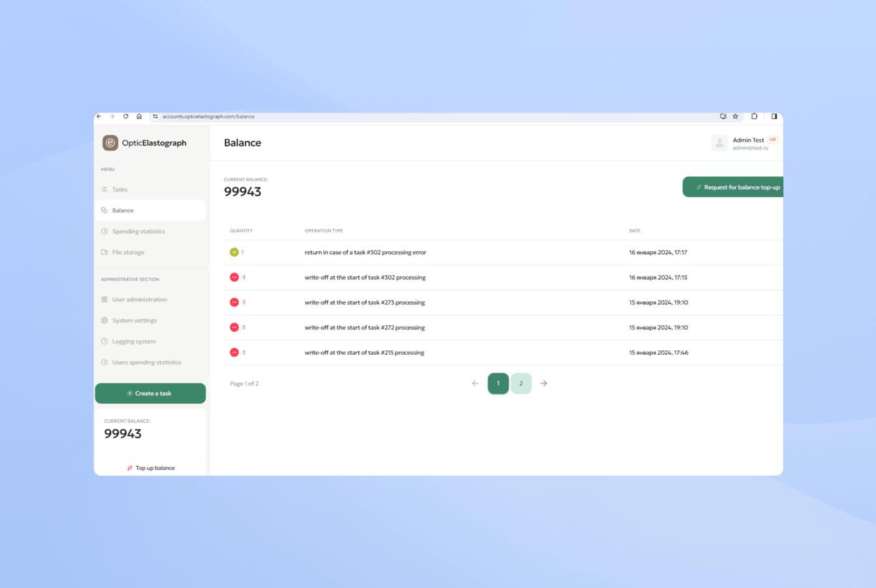Click 'write-off at the start of task #215 processing'
Viewport: 876px width, 588px height.
364,353
